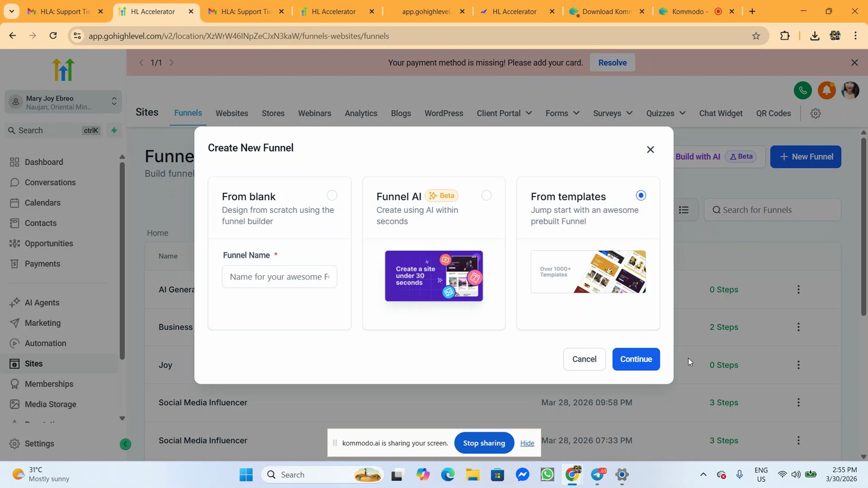Image resolution: width=868 pixels, height=488 pixels.
Task: Open Conversations in the sidebar
Action: click(50, 182)
